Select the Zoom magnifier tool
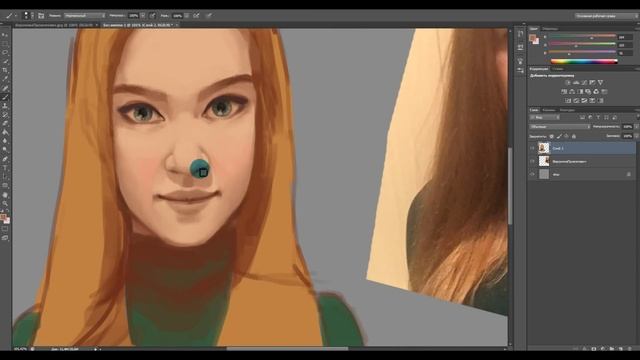This screenshot has width=640, height=360. click(x=5, y=203)
